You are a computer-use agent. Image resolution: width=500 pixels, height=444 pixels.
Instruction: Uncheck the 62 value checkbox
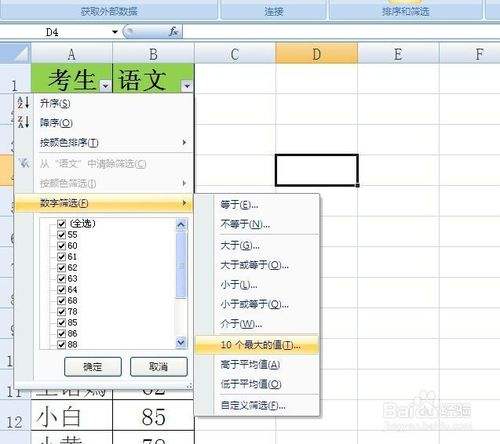coord(61,268)
